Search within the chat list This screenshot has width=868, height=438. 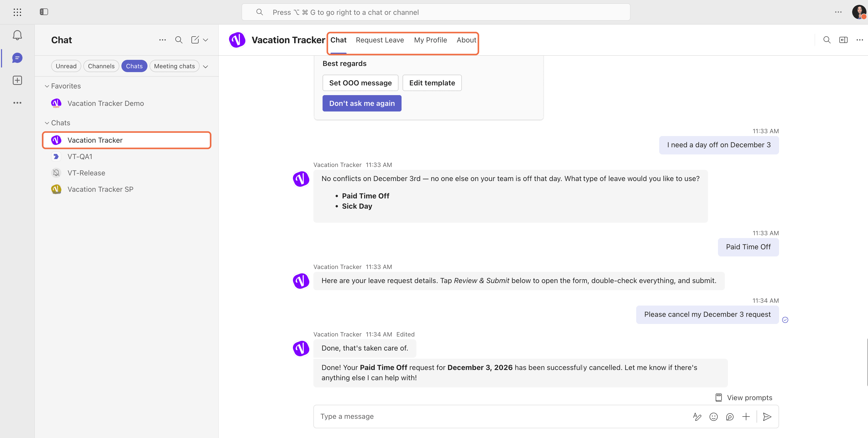[x=179, y=40]
